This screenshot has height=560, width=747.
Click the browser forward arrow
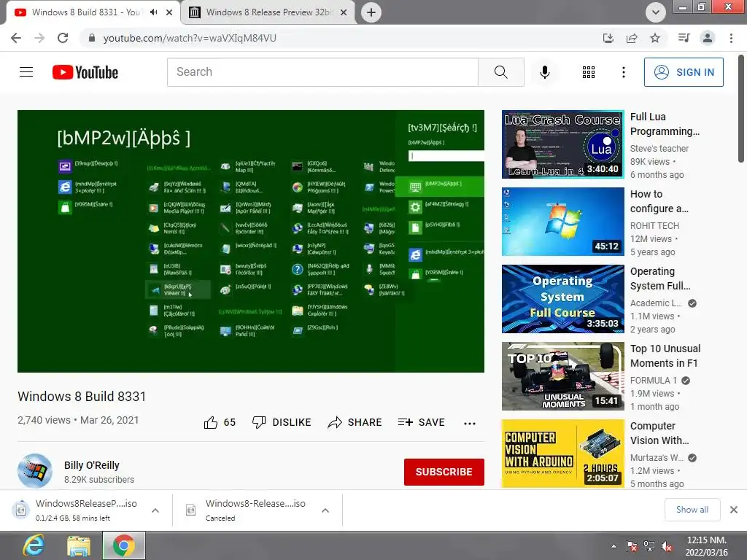[39, 38]
